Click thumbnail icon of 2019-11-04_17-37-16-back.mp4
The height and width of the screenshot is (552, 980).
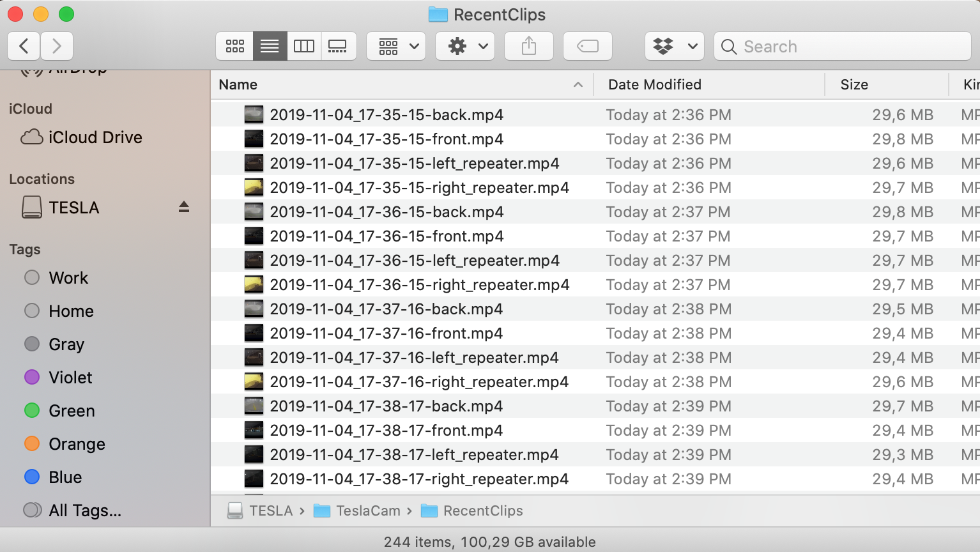tap(254, 309)
